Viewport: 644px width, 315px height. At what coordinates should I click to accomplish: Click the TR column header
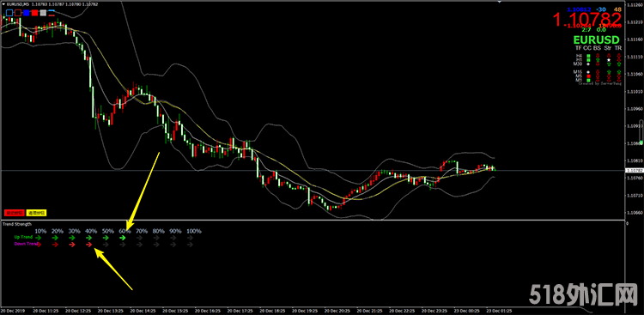618,48
